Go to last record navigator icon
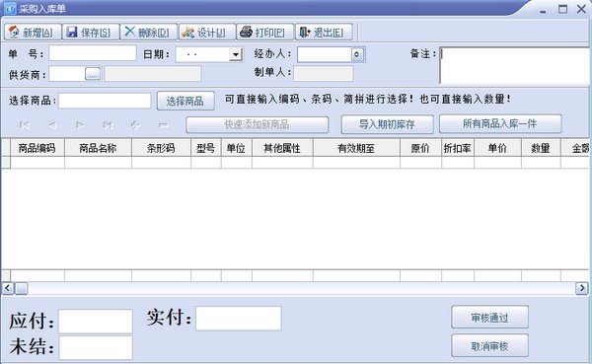This screenshot has height=364, width=592. (x=108, y=125)
